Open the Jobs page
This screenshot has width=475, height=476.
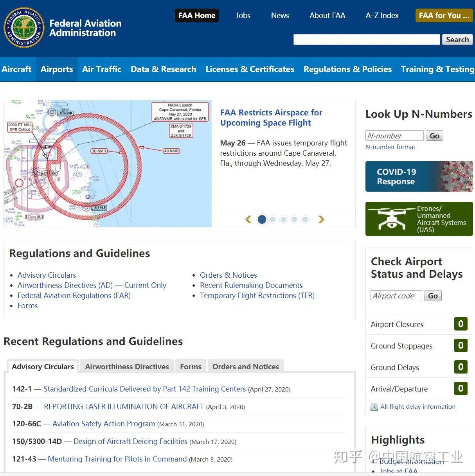tap(243, 16)
